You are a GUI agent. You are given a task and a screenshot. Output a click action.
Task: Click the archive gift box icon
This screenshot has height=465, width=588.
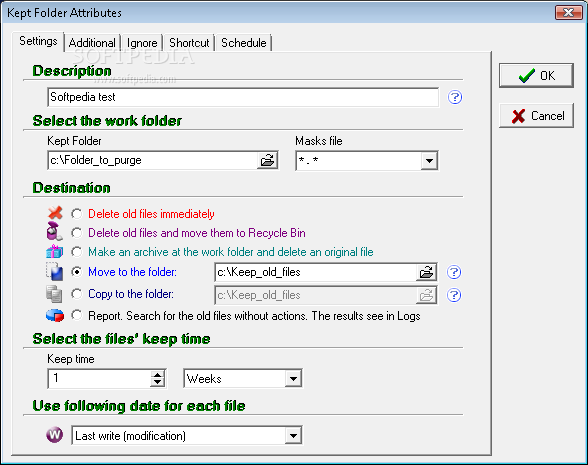(55, 251)
